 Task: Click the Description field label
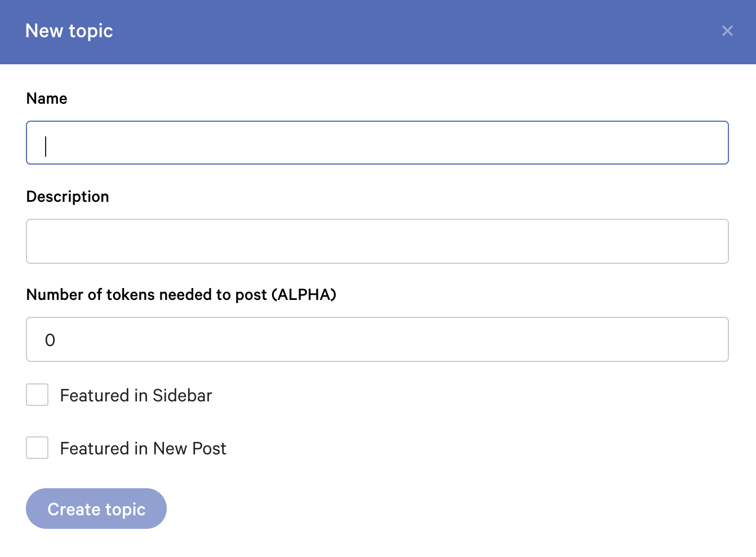68,197
